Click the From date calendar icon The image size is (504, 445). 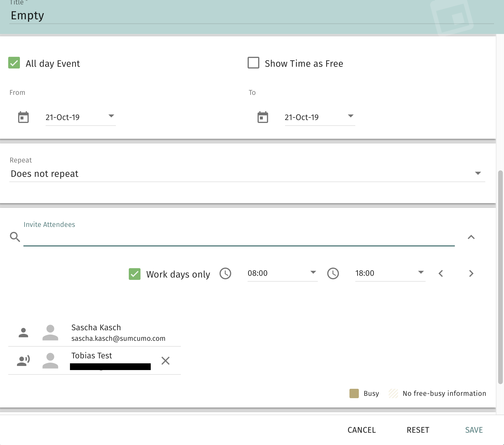pos(23,117)
